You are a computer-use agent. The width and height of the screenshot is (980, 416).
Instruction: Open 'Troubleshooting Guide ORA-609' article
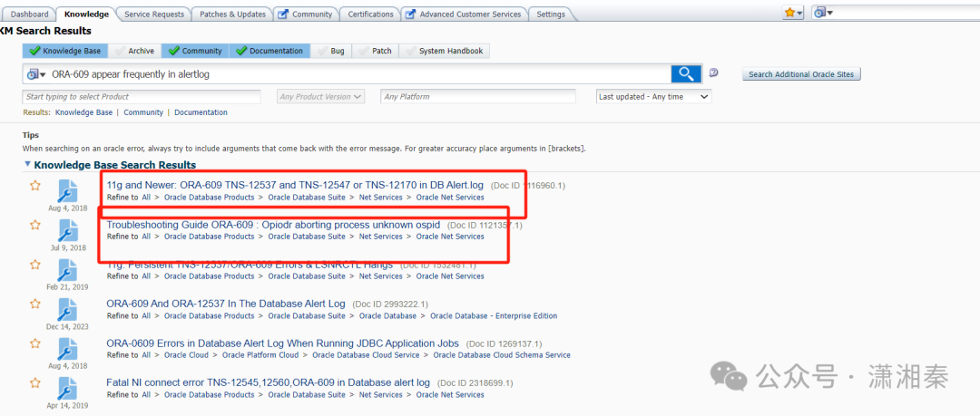pos(273,224)
